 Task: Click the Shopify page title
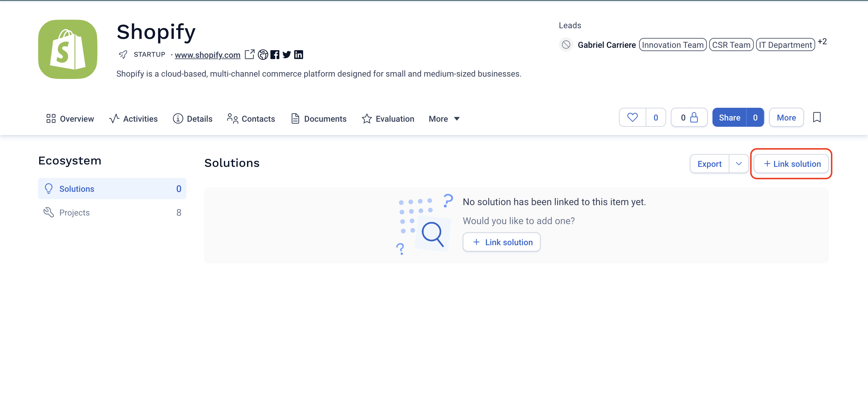pyautogui.click(x=156, y=32)
